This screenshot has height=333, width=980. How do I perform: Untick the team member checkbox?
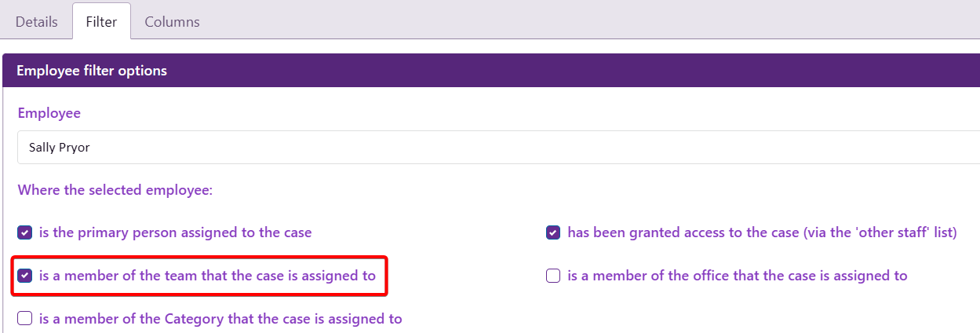click(26, 276)
